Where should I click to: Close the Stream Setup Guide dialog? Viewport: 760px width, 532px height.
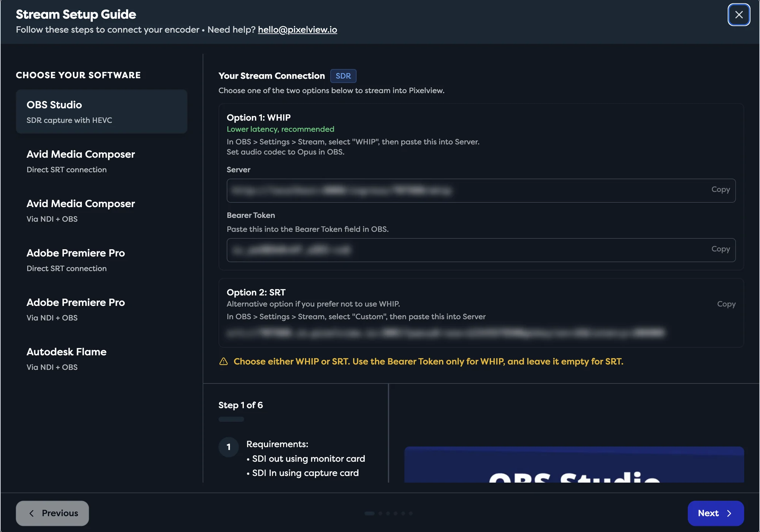pos(739,15)
